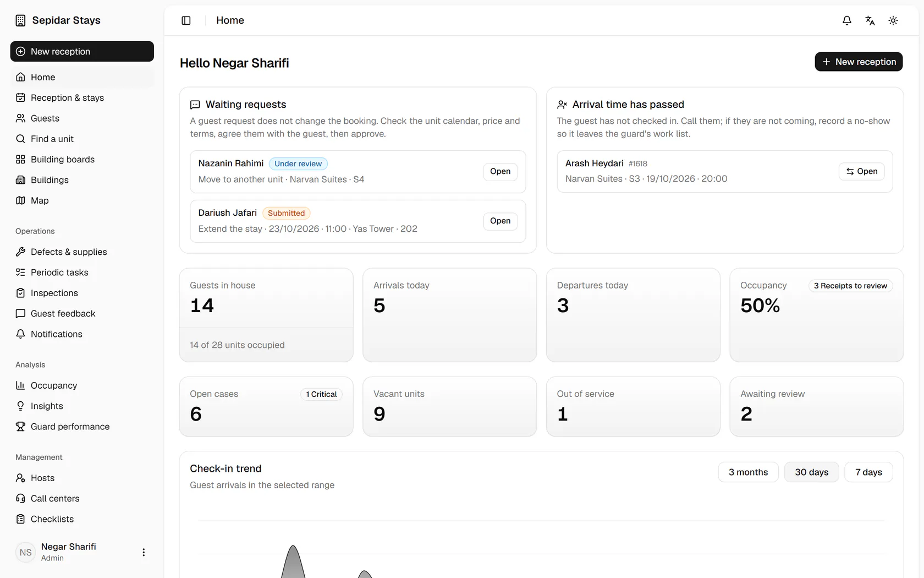Click the Awaiting review card
This screenshot has width=924, height=578.
pos(817,407)
